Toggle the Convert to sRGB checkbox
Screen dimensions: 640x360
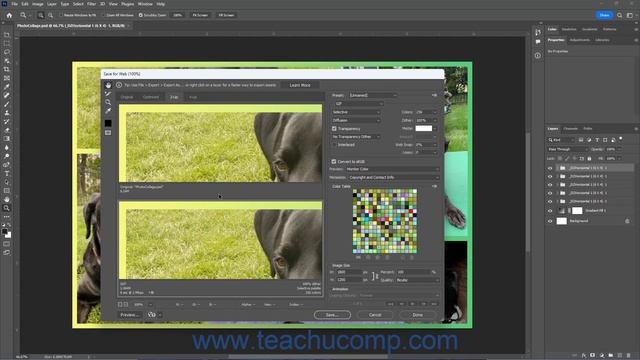[x=334, y=162]
